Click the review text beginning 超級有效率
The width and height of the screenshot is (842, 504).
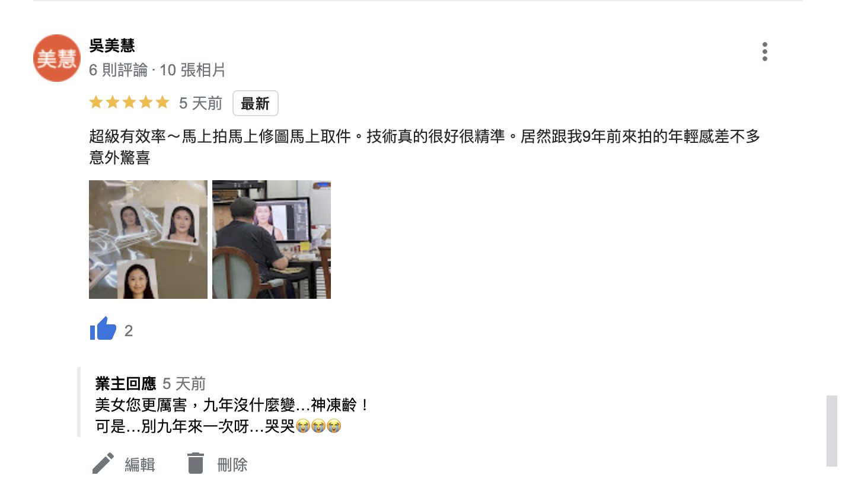coord(425,146)
